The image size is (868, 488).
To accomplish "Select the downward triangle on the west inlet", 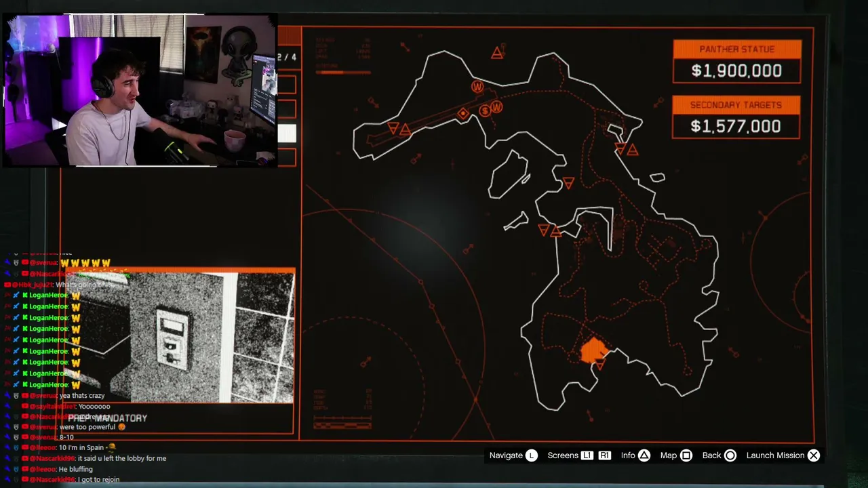I will [x=544, y=230].
